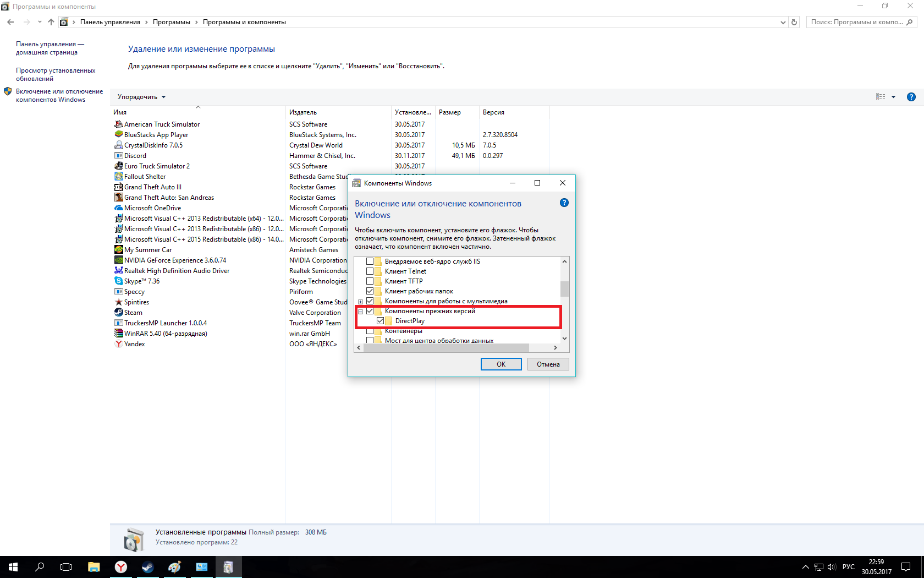Viewport: 924px width, 578px height.
Task: Enable the Клиент Telnet checkbox
Action: (370, 271)
